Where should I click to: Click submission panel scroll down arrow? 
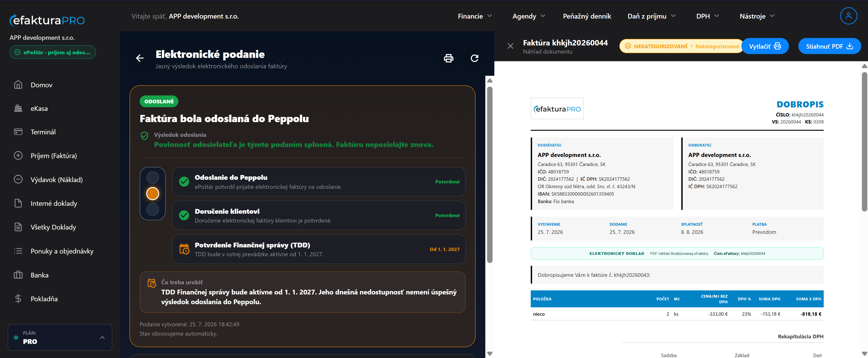coord(490,354)
